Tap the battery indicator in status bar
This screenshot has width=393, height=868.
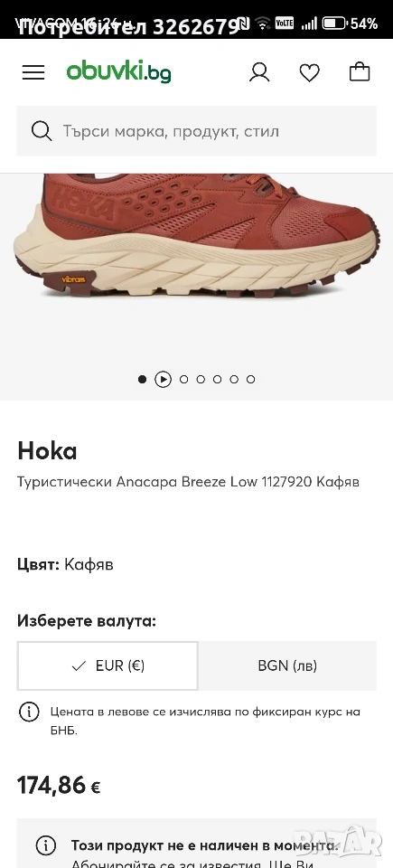(x=333, y=24)
